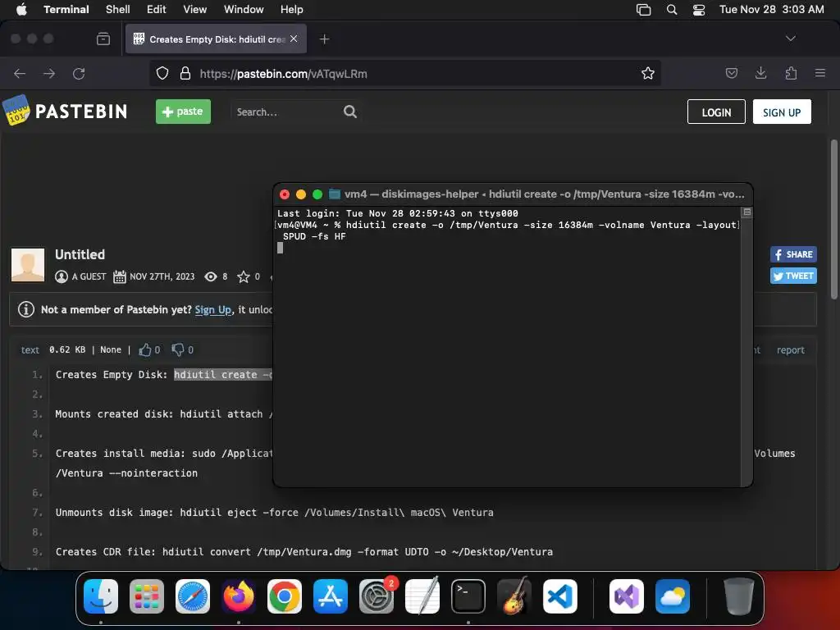Open Firefox from the Dock
This screenshot has height=630, width=840.
click(x=239, y=596)
